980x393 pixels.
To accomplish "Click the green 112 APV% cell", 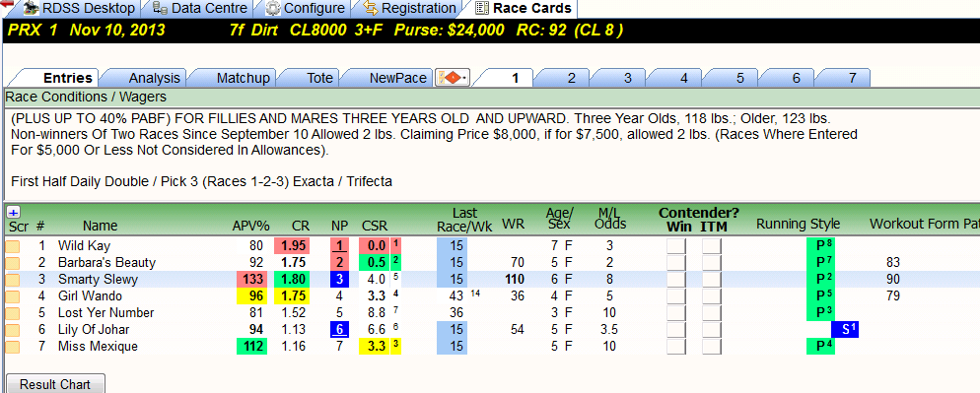I will pos(251,346).
